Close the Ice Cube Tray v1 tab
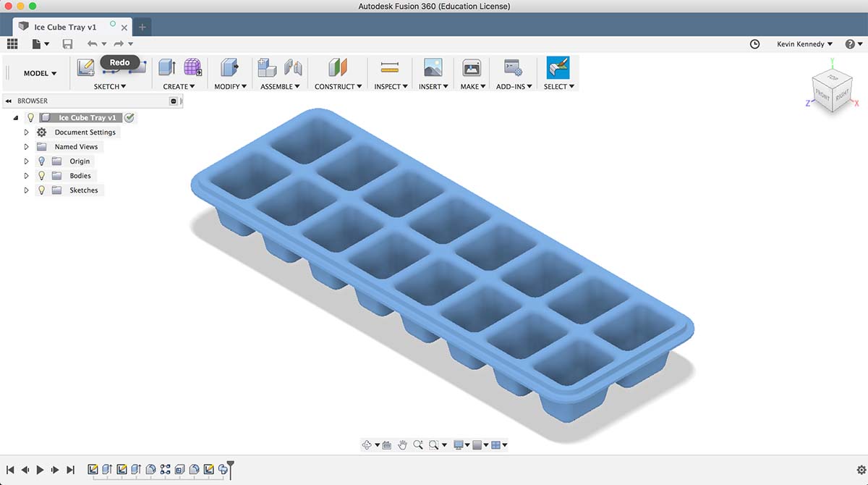Viewport: 868px width, 485px height. (124, 28)
